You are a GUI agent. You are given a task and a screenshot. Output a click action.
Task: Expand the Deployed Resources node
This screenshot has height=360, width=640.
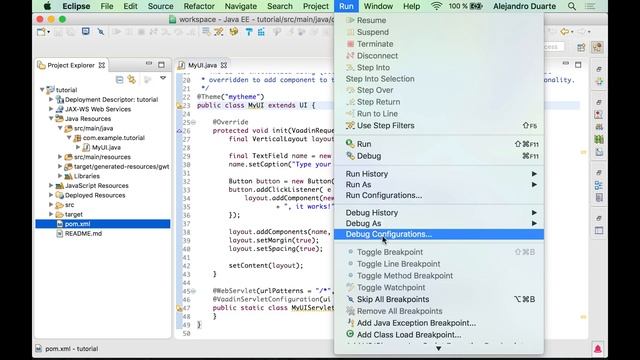point(51,195)
